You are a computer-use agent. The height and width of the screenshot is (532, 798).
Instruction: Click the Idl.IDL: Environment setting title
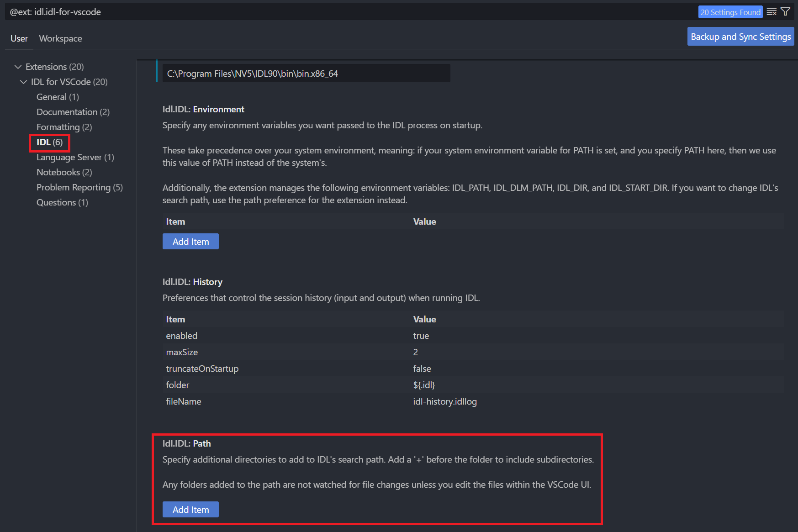tap(203, 109)
